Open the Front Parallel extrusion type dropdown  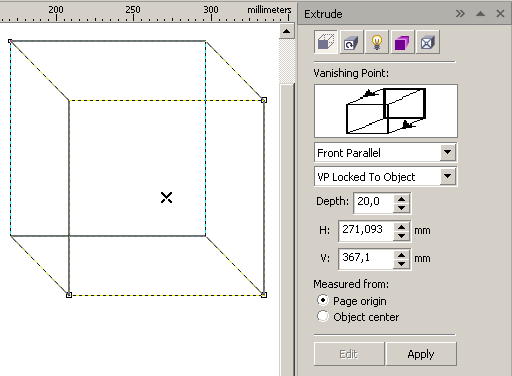pos(447,153)
